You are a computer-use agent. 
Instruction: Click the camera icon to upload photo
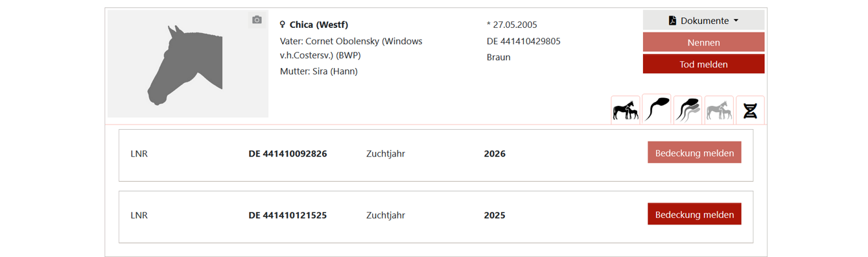pos(257,20)
